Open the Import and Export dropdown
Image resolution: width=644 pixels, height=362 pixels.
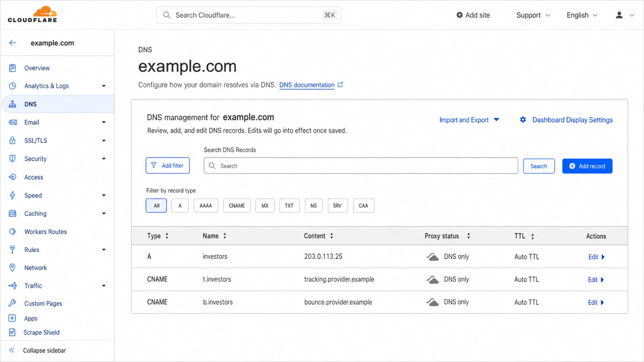(x=469, y=120)
